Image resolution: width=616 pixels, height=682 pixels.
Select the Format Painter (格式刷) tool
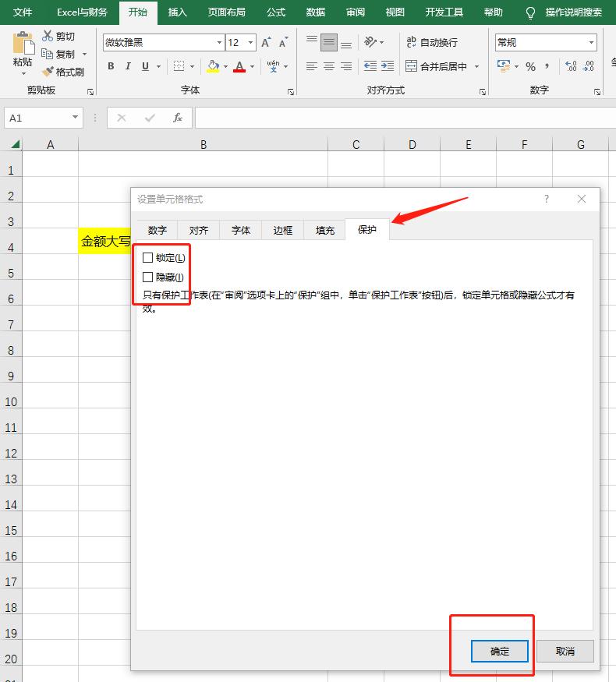point(48,72)
